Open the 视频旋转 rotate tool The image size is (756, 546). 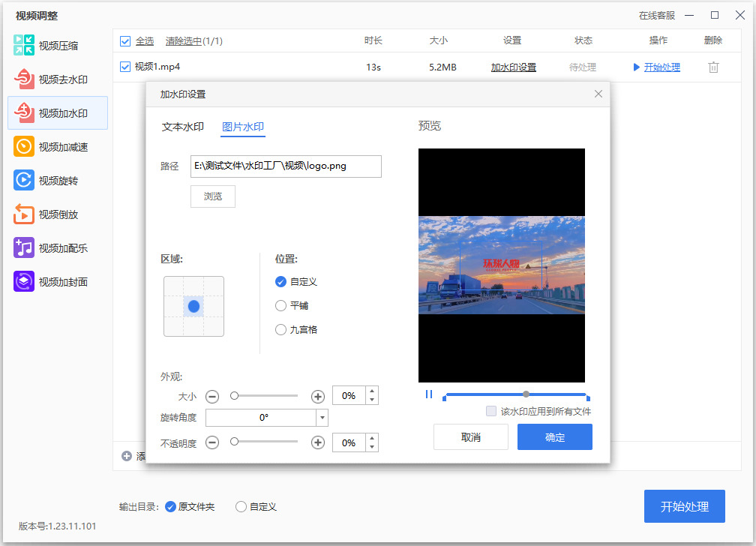pos(46,181)
